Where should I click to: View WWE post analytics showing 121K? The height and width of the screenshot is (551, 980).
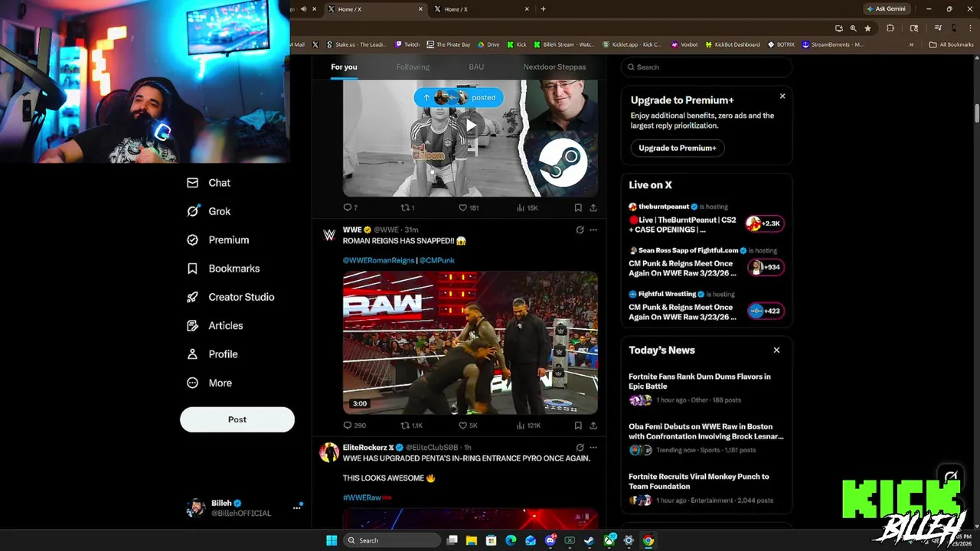(528, 425)
